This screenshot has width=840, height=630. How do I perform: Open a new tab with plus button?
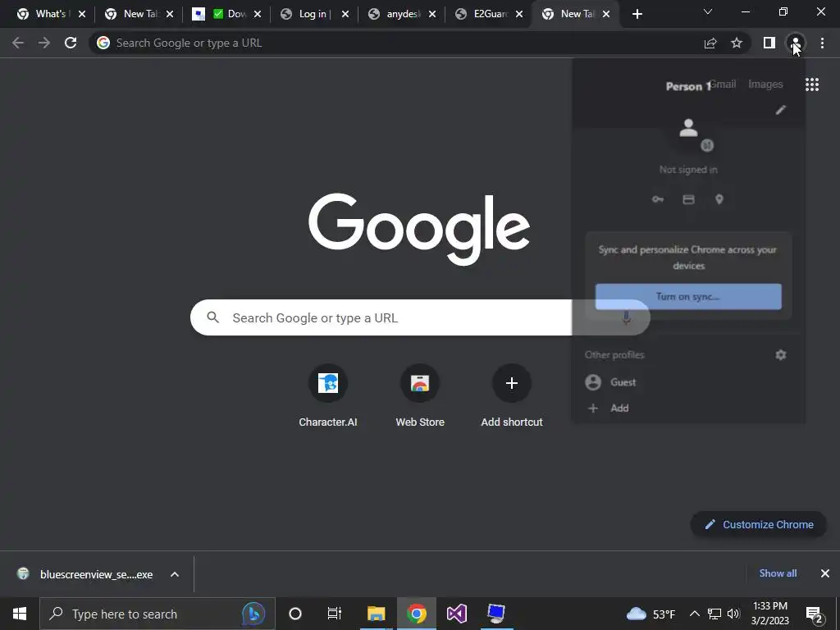pyautogui.click(x=637, y=14)
